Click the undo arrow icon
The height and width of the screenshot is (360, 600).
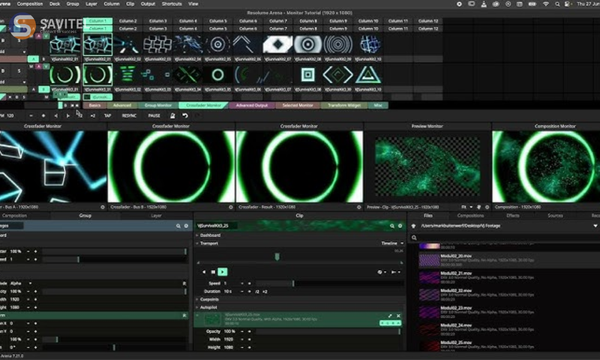click(185, 116)
